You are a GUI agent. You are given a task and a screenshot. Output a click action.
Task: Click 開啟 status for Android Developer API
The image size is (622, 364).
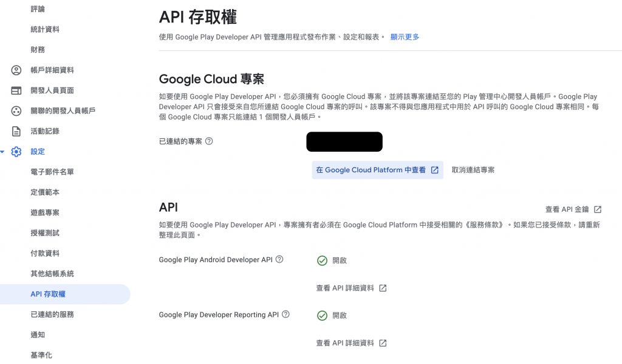point(340,261)
